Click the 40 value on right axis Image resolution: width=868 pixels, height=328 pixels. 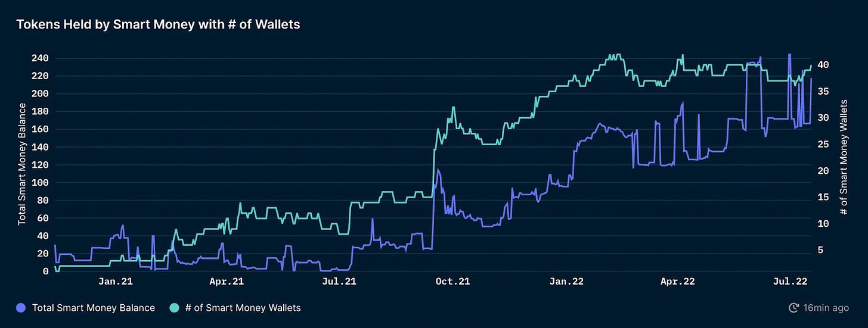point(821,64)
